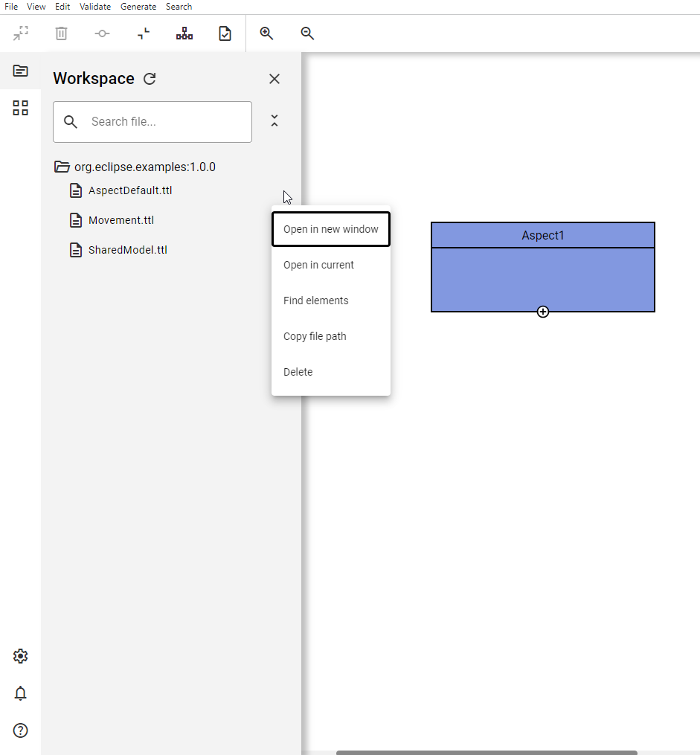
Task: Expand the Aspect1 node via plus icon
Action: [543, 312]
